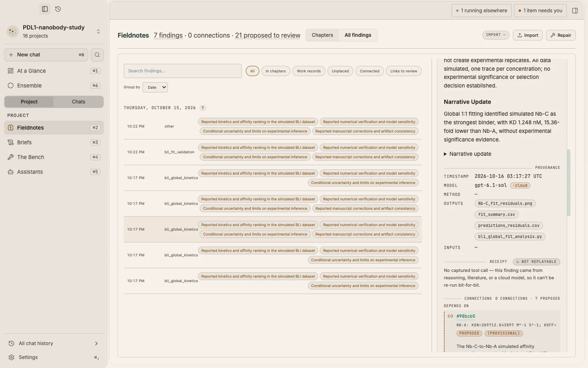Screen dimensions: 588x368
Task: Switch to the Chapters tab
Action: 322,35
